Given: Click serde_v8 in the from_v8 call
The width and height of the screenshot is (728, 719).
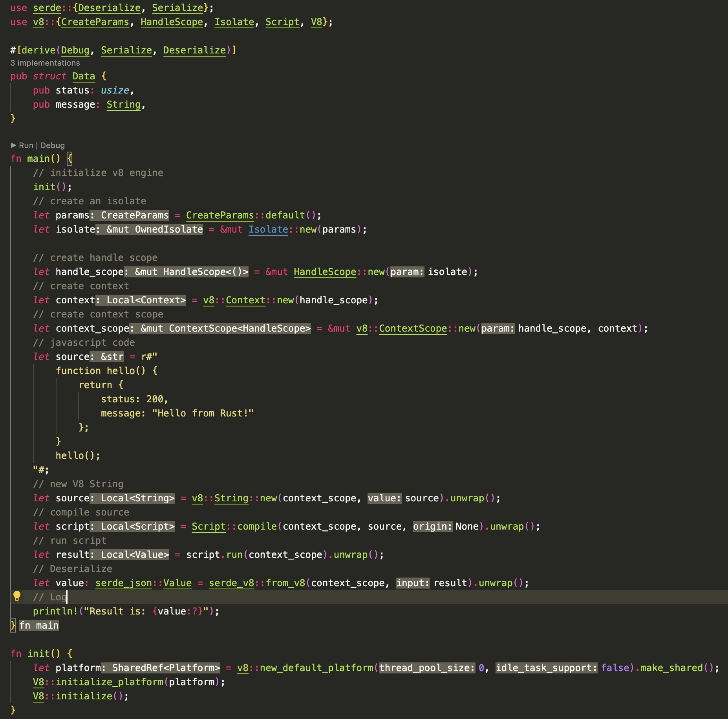Looking at the screenshot, I should 231,583.
